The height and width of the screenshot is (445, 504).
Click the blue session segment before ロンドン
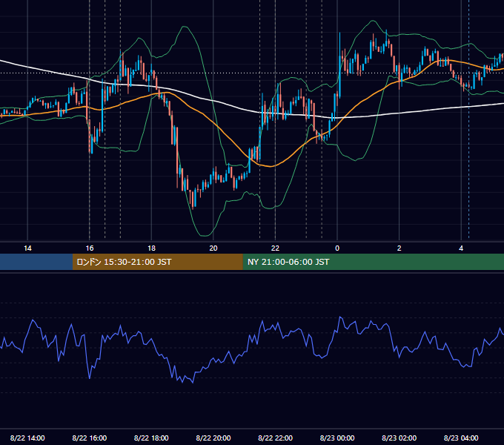pos(36,262)
